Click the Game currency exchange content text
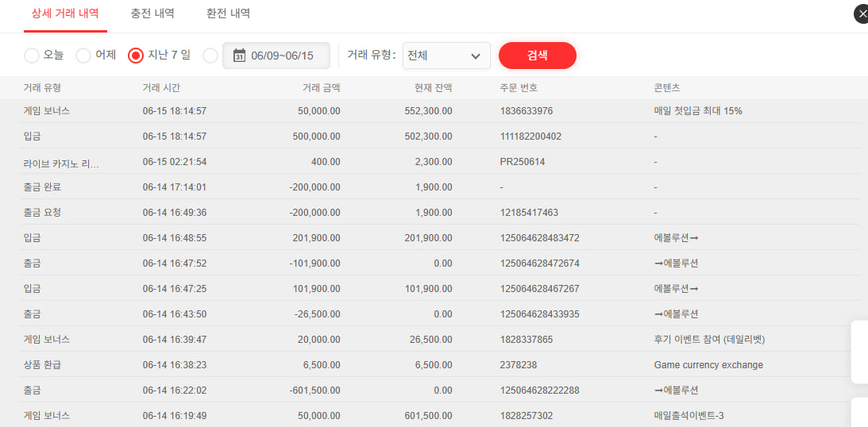This screenshot has width=868, height=427. click(x=708, y=365)
